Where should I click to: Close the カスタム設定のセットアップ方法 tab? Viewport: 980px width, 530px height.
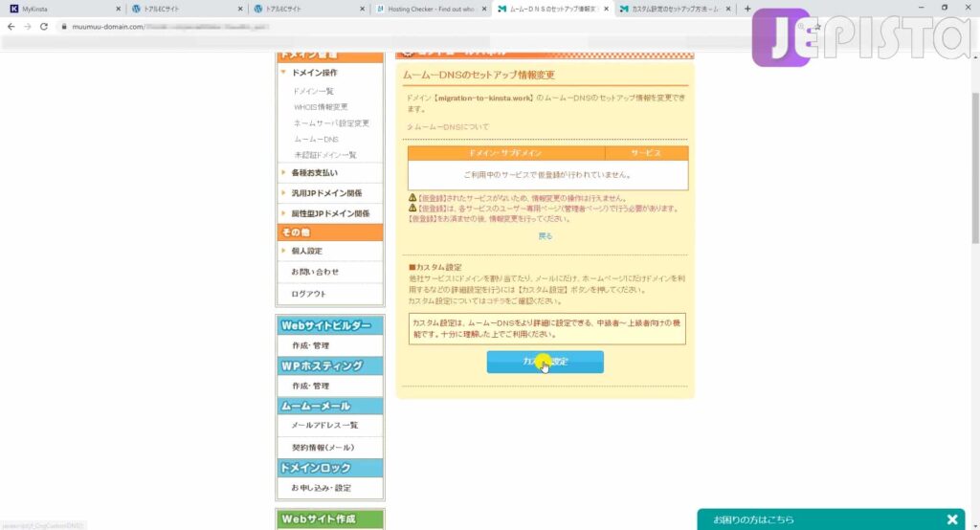(x=728, y=10)
